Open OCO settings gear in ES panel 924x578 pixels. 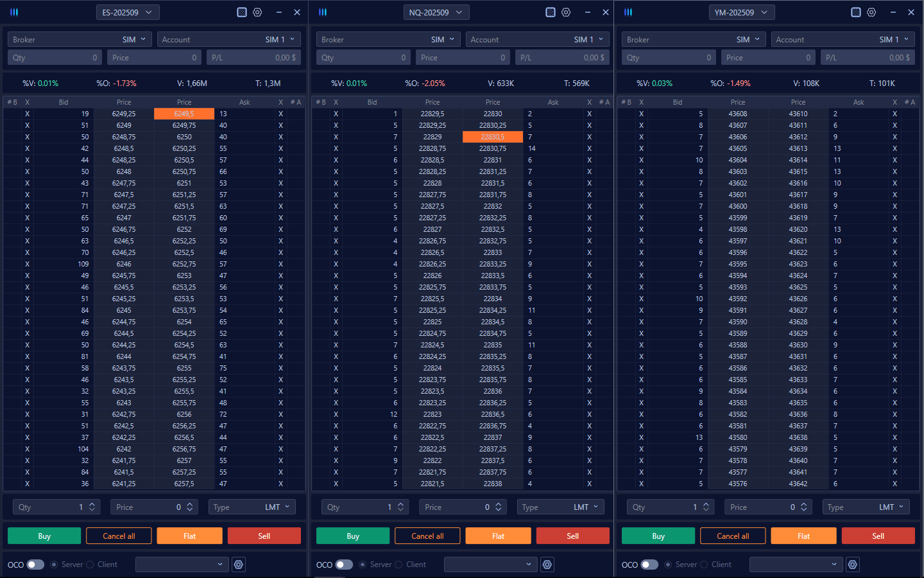239,565
